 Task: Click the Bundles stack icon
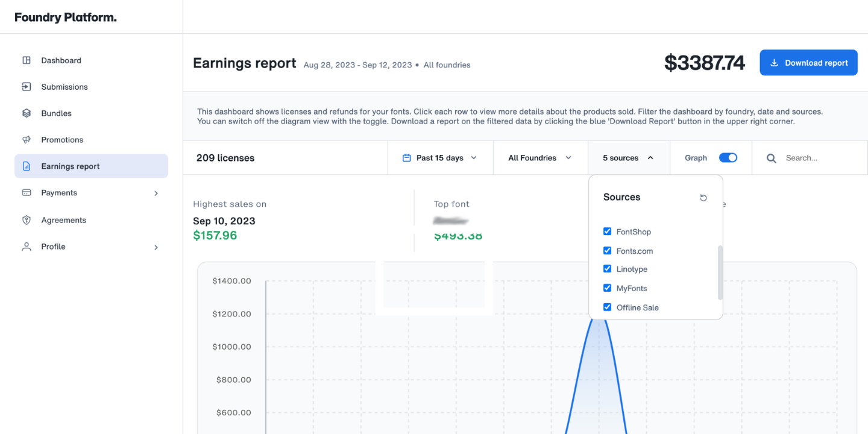(x=27, y=113)
